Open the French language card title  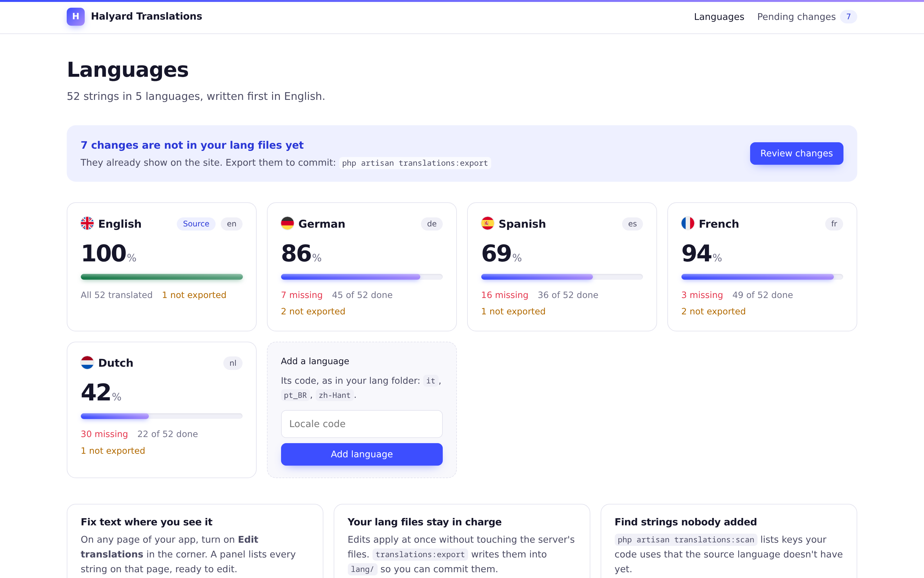click(x=719, y=223)
